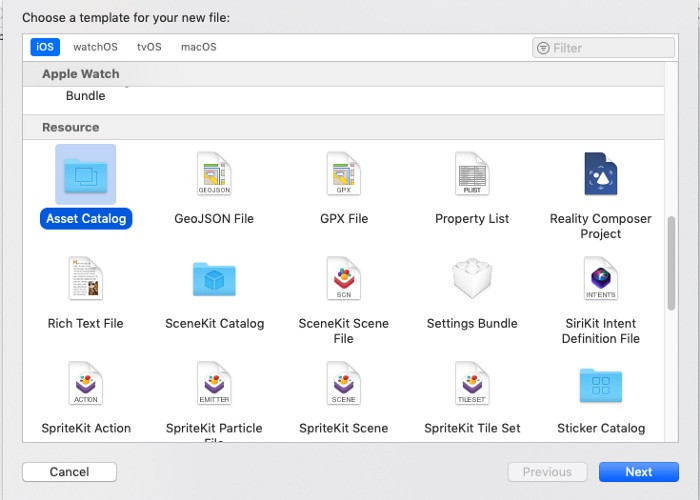Open the tvOS platform tab
The image size is (700, 500).
click(149, 47)
